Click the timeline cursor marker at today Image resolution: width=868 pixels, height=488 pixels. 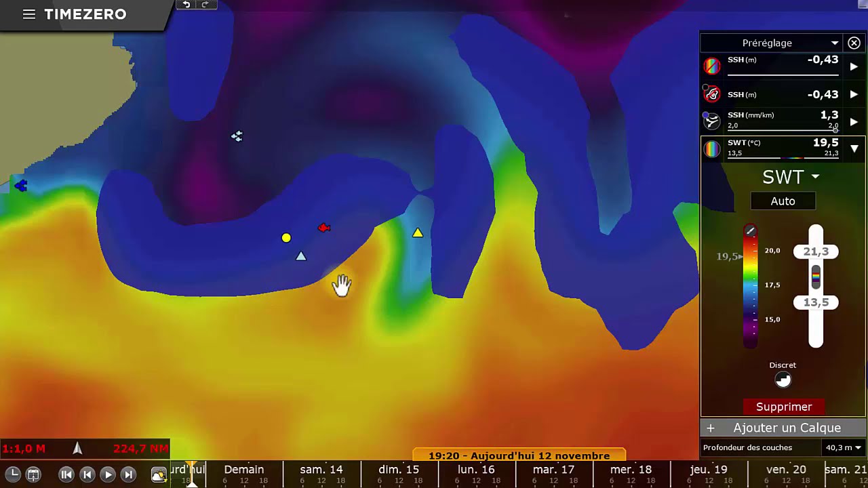(192, 474)
